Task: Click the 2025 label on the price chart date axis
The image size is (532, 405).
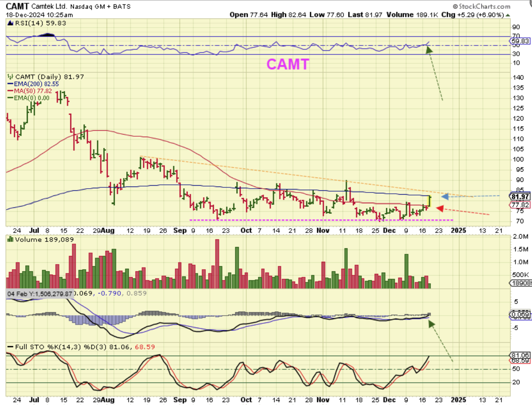Action: pos(459,230)
